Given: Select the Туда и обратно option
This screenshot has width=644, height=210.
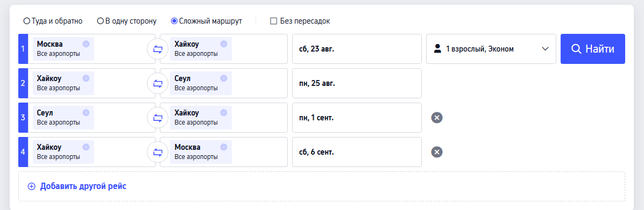Looking at the screenshot, I should point(53,21).
